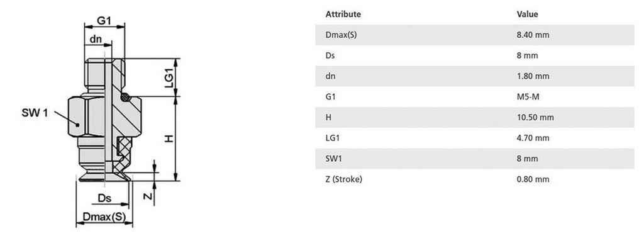
Task: Select the H attribute table row
Action: point(474,117)
